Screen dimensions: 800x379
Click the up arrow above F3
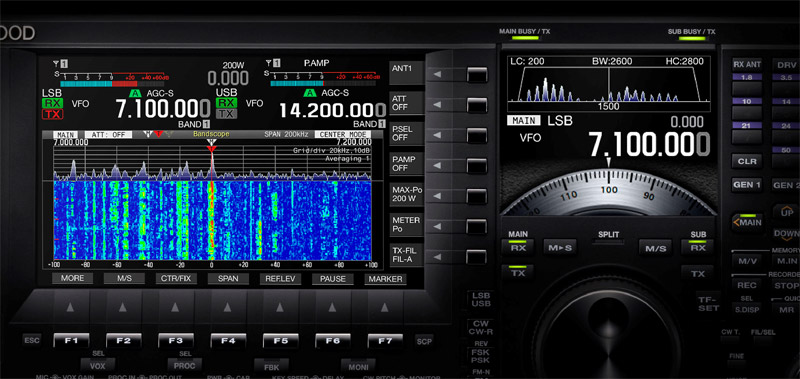(x=175, y=307)
